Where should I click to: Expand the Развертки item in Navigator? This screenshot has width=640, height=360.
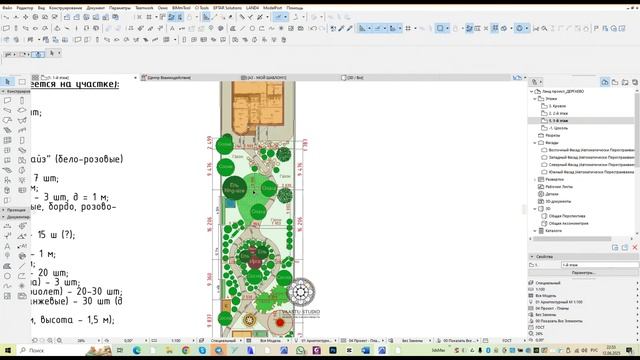535,180
